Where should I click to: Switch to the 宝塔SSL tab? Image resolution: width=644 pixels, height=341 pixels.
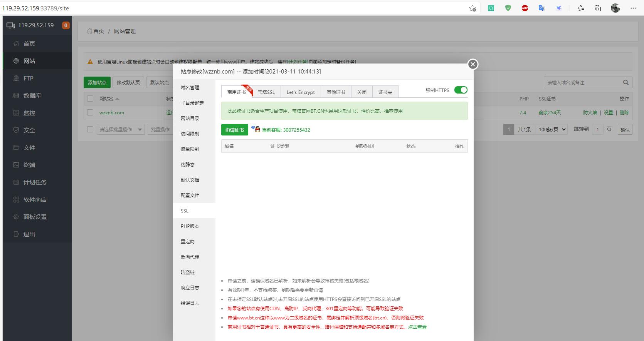(266, 92)
